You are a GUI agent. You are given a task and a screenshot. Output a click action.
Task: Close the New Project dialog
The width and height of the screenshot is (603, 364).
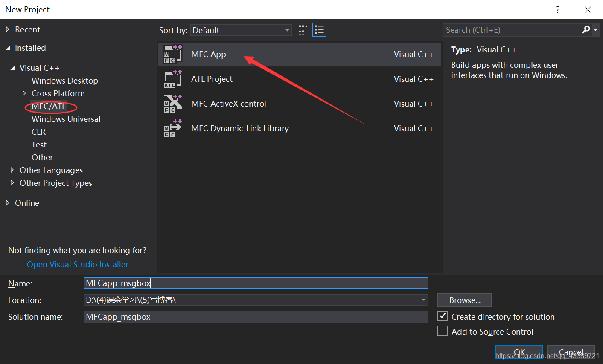588,9
